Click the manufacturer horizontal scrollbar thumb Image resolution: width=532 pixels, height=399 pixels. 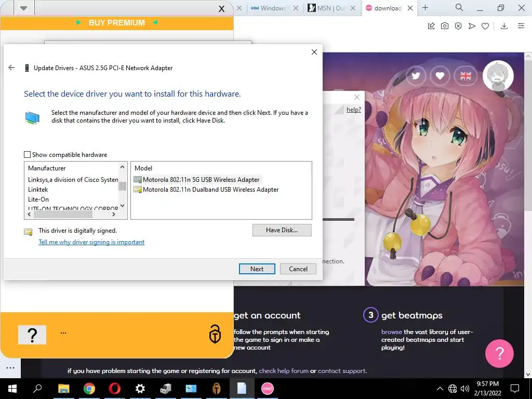click(x=63, y=215)
